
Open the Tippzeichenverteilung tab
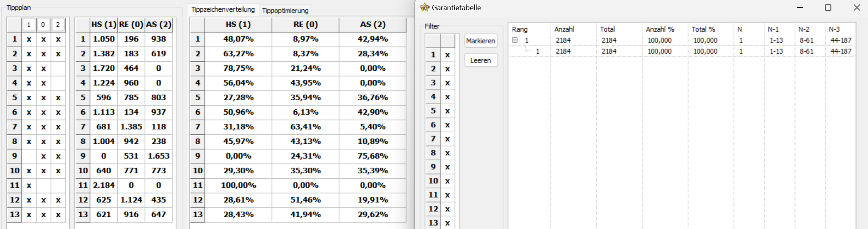[223, 9]
